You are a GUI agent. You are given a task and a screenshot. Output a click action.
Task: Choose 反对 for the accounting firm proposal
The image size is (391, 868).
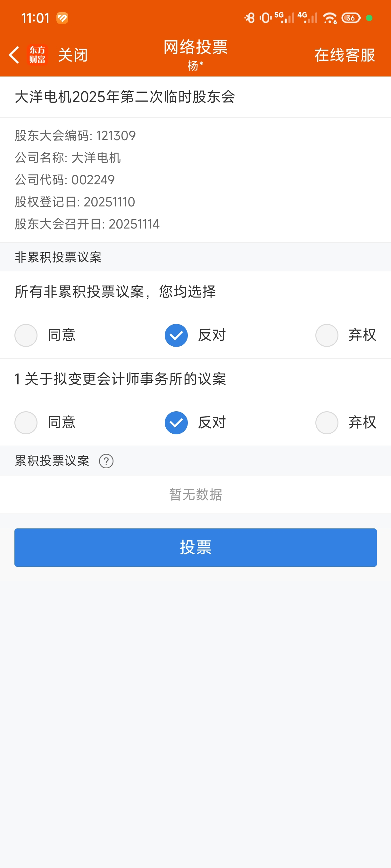point(176,422)
